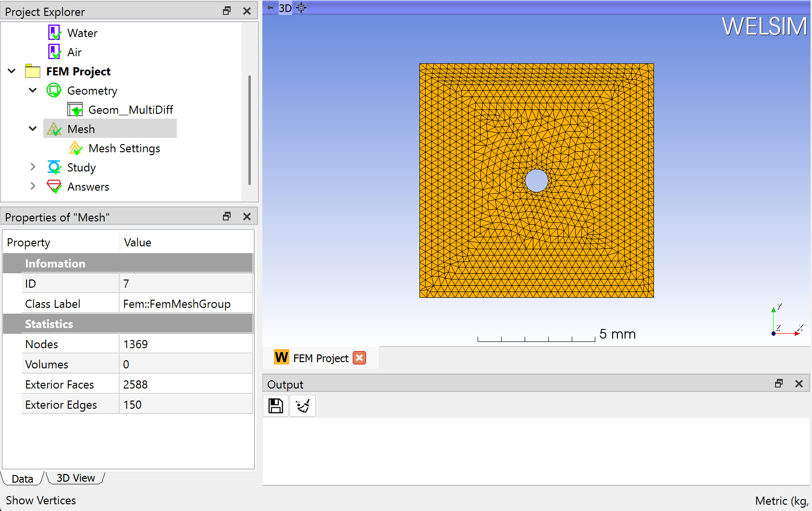The image size is (812, 511).
Task: Click the Air material icon
Action: tap(54, 52)
